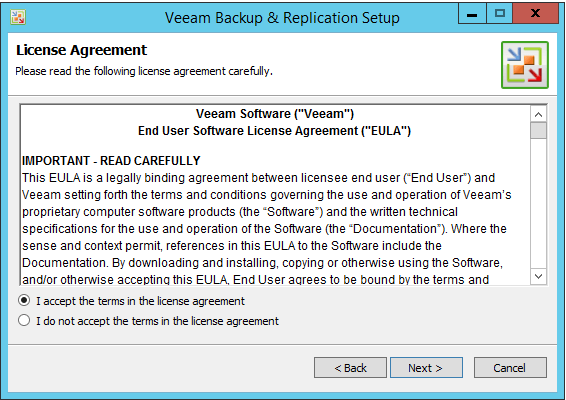Maximize the Veeam setup window
The image size is (566, 400).
[x=500, y=14]
